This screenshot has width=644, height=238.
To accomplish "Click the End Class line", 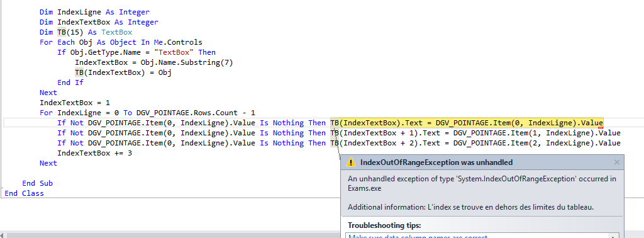I will tap(25, 193).
